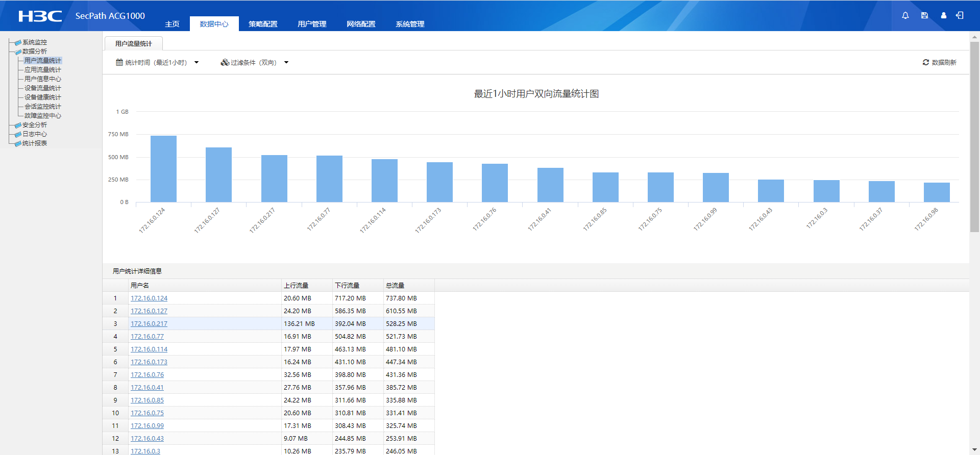The width and height of the screenshot is (980, 455).
Task: Open user link 172.16.0.124 in table
Action: 149,298
